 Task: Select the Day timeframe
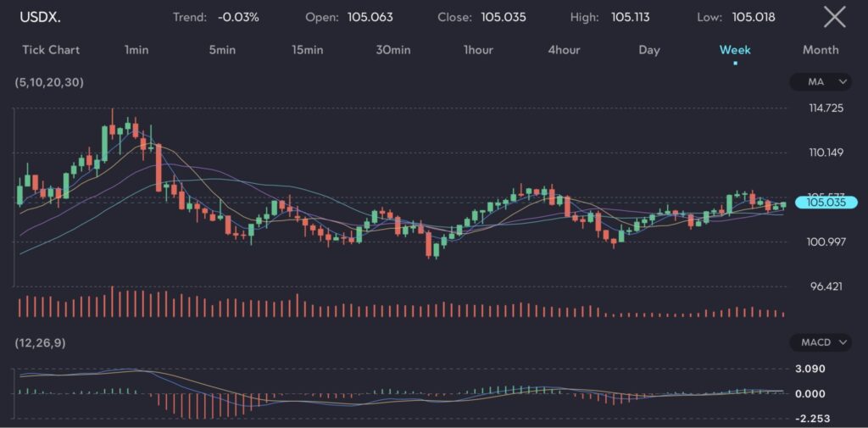(649, 50)
